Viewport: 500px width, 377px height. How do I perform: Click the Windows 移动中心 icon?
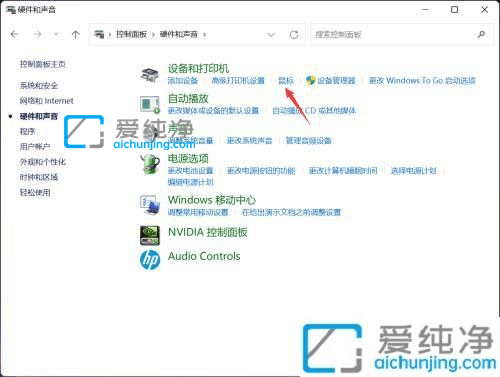coord(150,205)
